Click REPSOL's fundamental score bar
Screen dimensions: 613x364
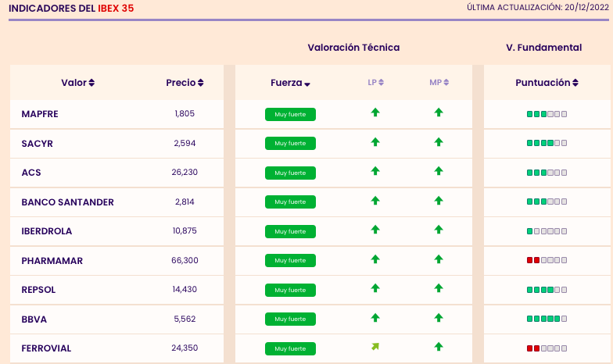click(547, 290)
